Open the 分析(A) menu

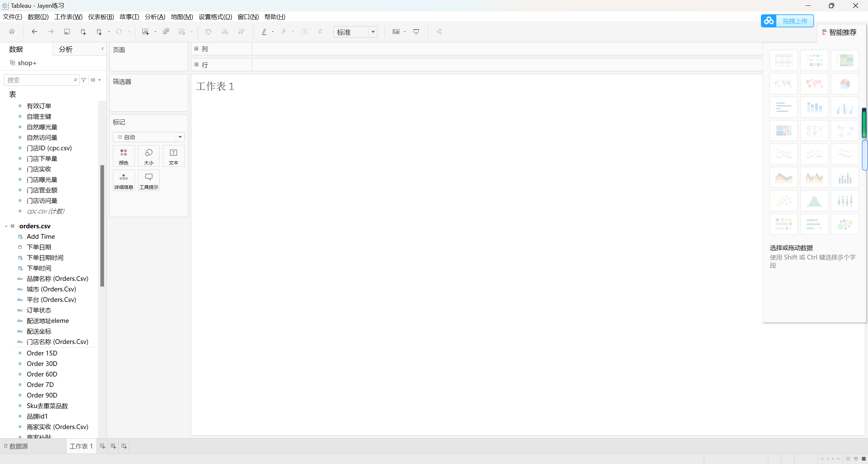click(x=155, y=17)
